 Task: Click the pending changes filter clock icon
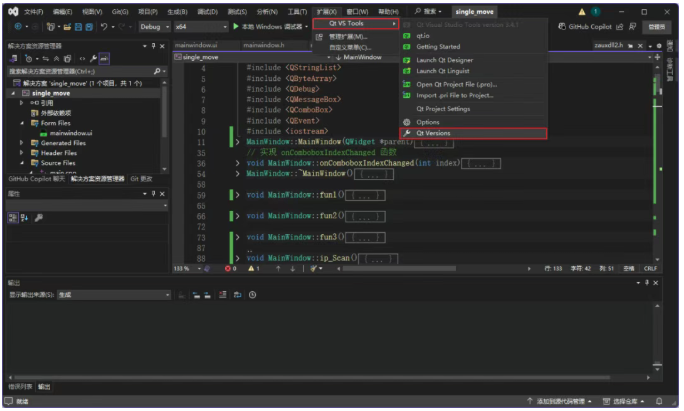coord(28,58)
